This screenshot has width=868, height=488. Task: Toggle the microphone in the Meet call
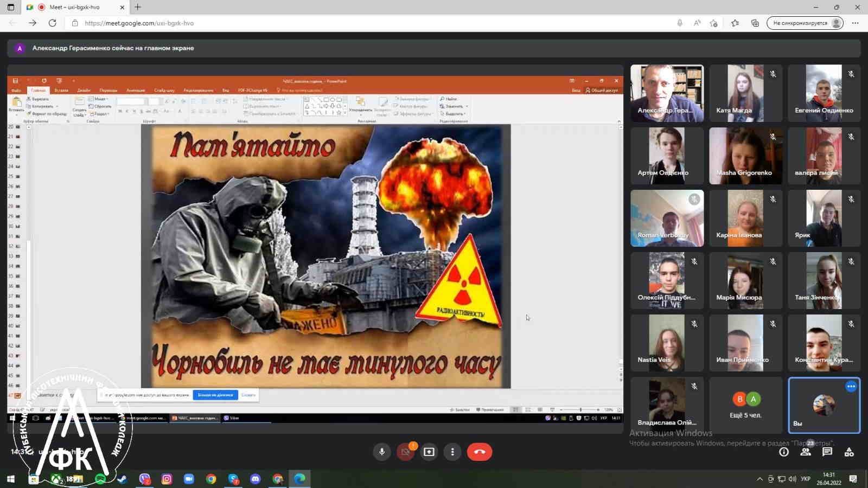tap(382, 452)
